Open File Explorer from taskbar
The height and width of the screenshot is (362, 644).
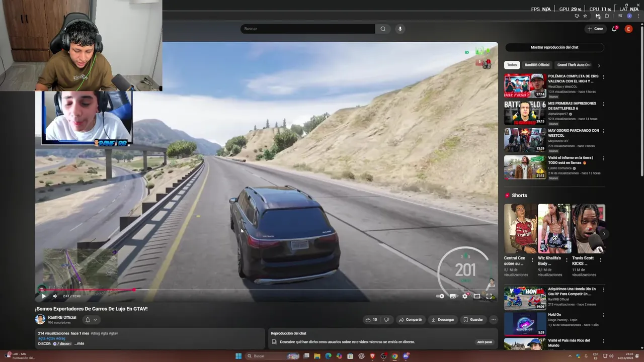coord(317,356)
